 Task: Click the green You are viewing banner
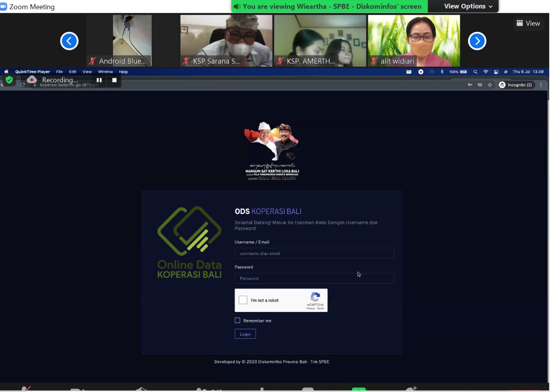click(x=329, y=6)
